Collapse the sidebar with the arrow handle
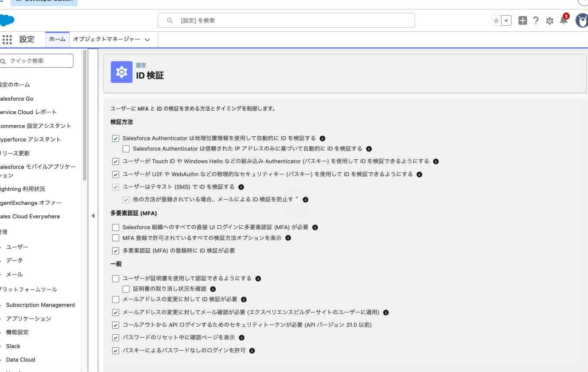This screenshot has height=372, width=588. point(93,216)
